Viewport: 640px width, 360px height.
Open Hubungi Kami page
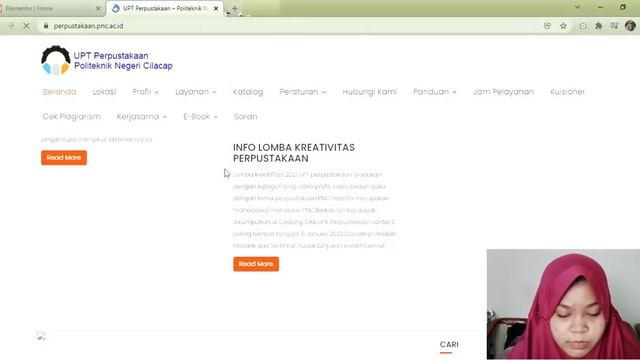pyautogui.click(x=369, y=92)
